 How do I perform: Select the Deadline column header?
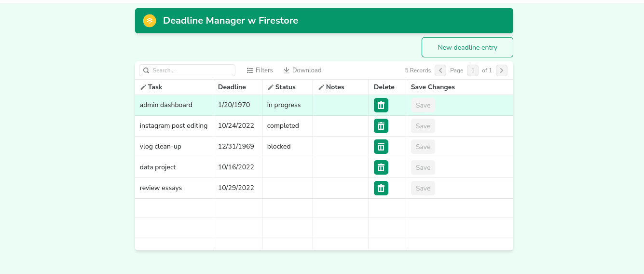click(232, 87)
